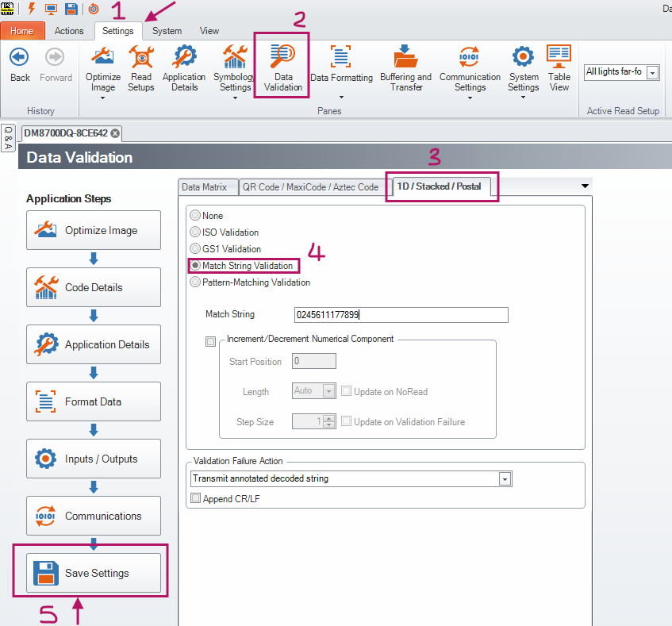Image resolution: width=672 pixels, height=626 pixels.
Task: Expand the Validation Failure Action dropdown
Action: tap(504, 479)
